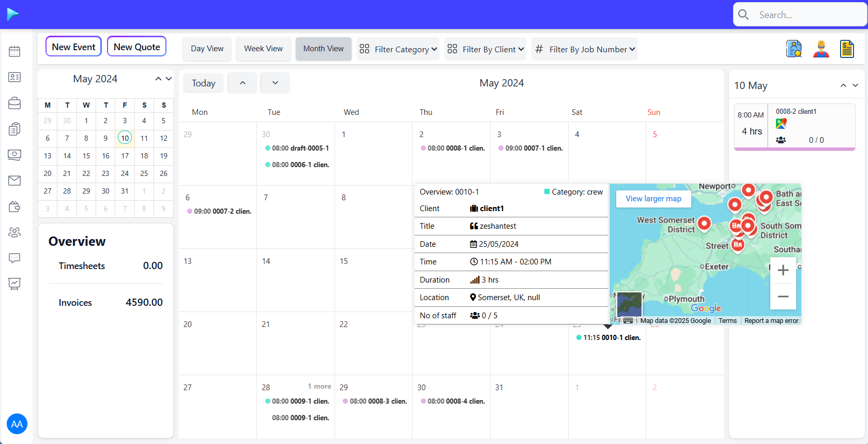Image resolution: width=868 pixels, height=444 pixels.
Task: Click down chevron in 10 May panel
Action: (855, 85)
